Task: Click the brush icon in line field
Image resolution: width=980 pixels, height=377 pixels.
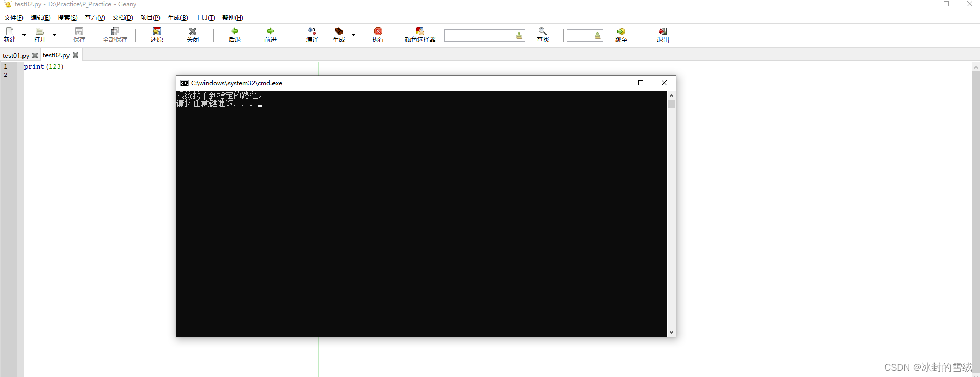Action: pos(597,35)
